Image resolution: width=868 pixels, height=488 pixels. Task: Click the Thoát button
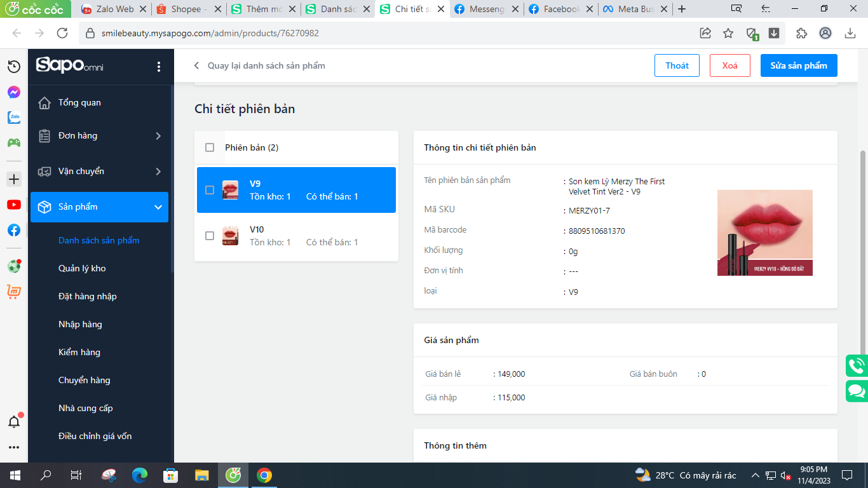coord(677,65)
